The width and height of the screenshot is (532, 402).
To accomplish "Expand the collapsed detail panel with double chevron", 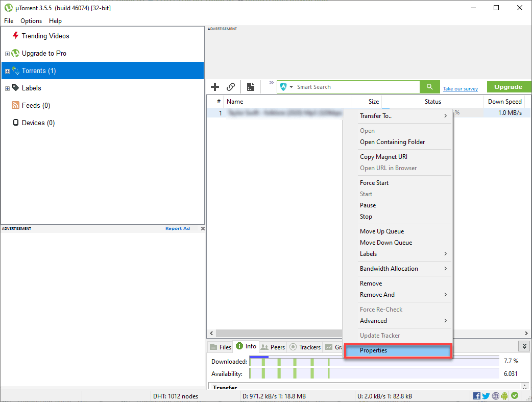I will point(524,346).
